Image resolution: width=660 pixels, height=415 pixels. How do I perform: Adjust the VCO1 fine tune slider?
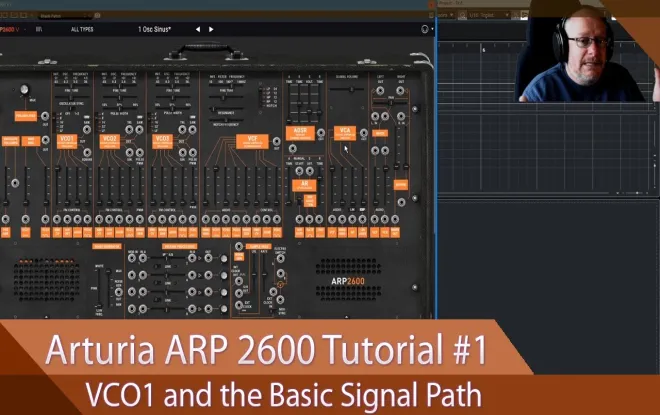click(72, 97)
